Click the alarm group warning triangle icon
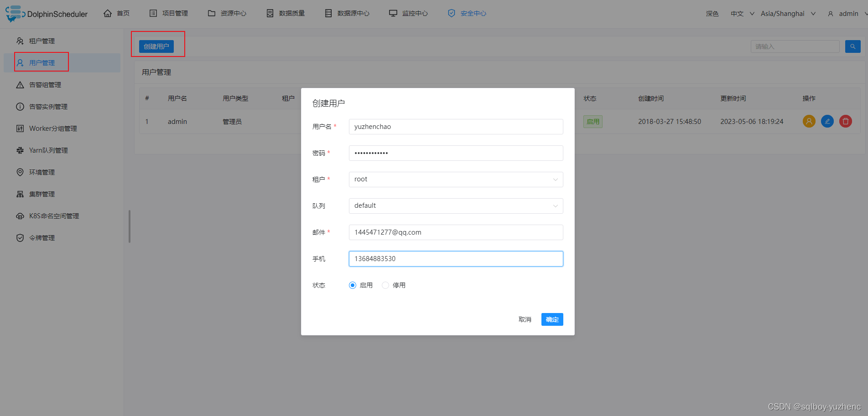Screen dimensions: 868x416 pos(20,85)
